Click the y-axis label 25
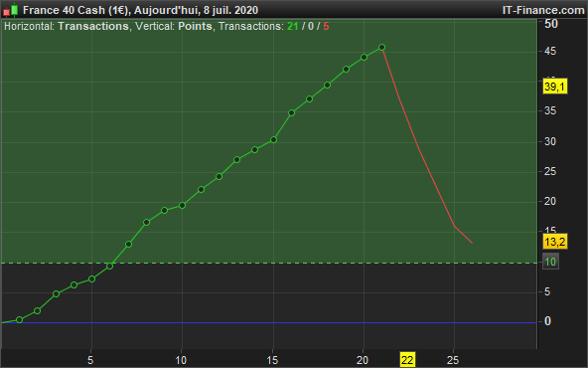Screen dimensions: 588x368 coord(549,172)
